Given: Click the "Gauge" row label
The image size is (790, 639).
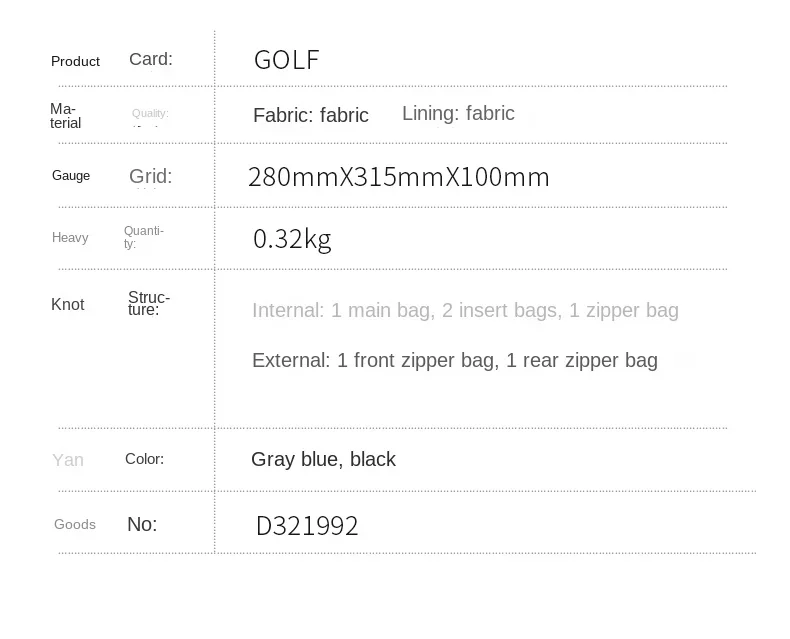Looking at the screenshot, I should (x=71, y=176).
